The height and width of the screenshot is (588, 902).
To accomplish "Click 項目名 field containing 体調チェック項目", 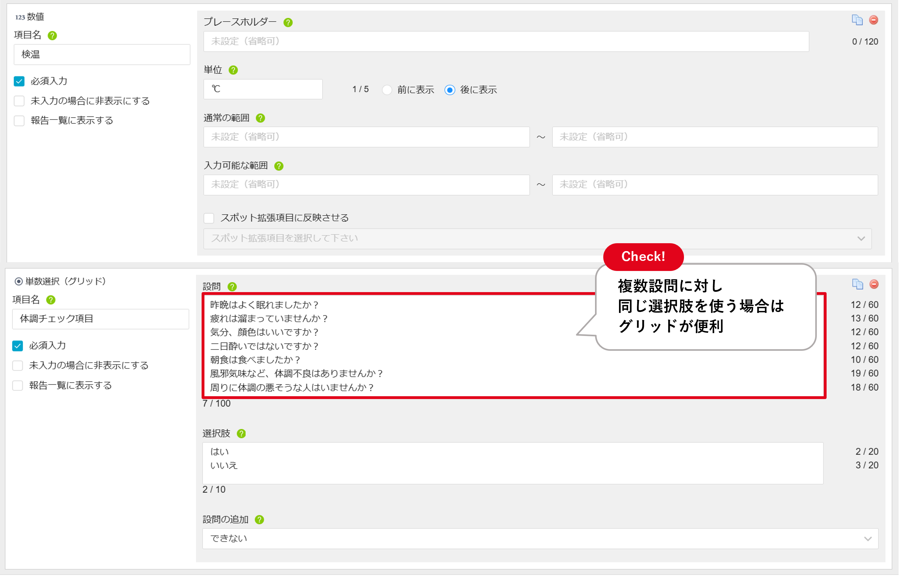I will 101,319.
